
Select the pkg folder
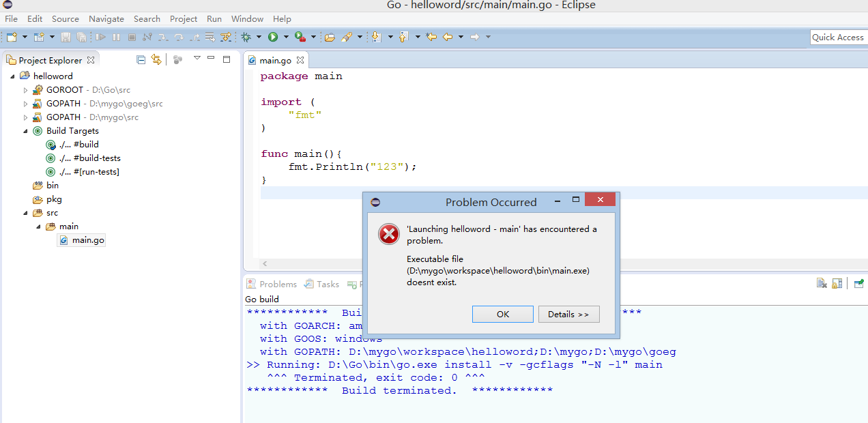point(47,199)
